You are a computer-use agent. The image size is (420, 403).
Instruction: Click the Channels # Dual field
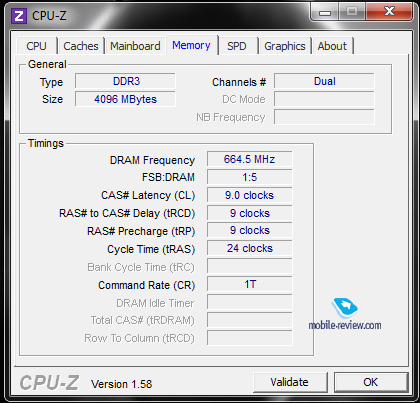324,81
